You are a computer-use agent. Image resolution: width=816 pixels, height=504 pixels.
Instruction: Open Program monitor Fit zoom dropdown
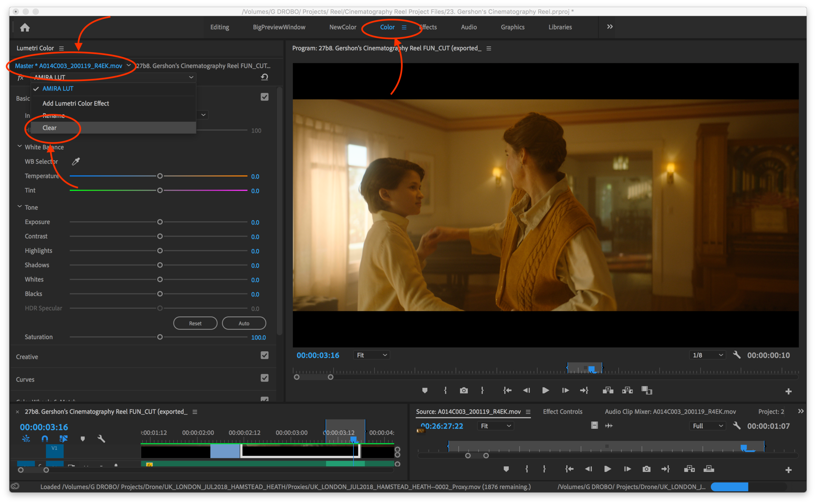(371, 355)
